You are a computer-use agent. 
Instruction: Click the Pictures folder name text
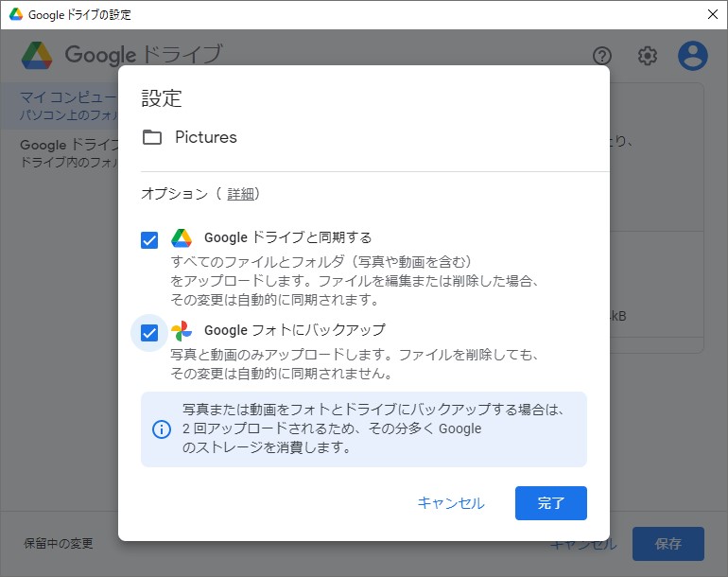(x=206, y=137)
